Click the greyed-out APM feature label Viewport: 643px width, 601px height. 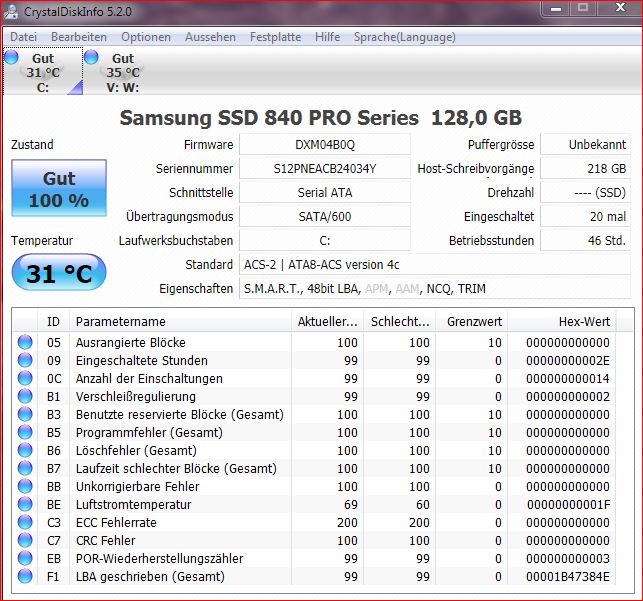pyautogui.click(x=376, y=289)
